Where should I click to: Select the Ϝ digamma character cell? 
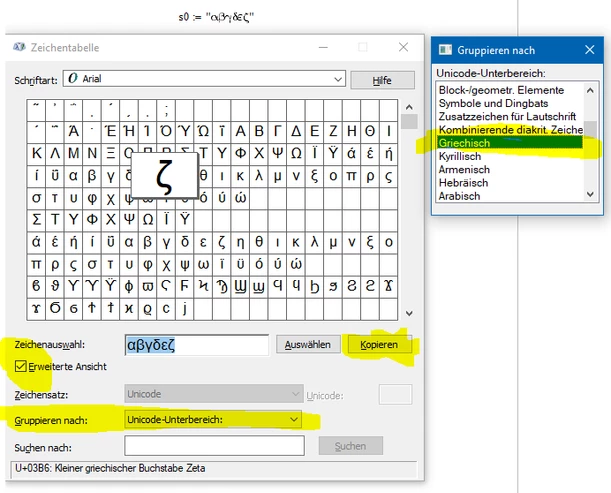click(x=185, y=286)
